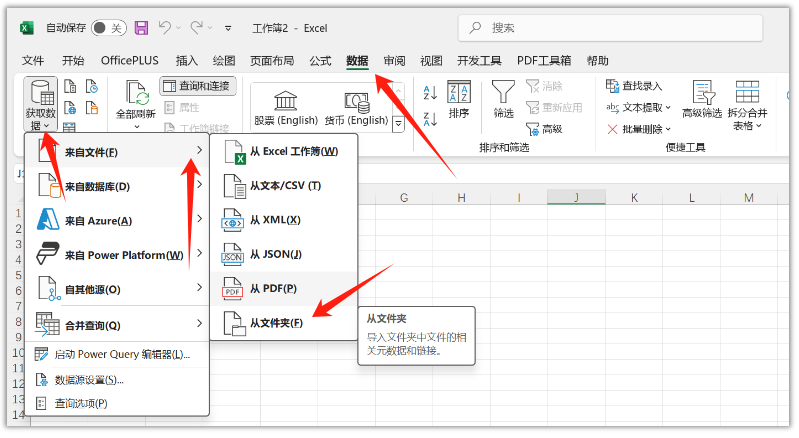
Task: Choose 从 Excel 工作簿(W) option
Action: point(284,151)
